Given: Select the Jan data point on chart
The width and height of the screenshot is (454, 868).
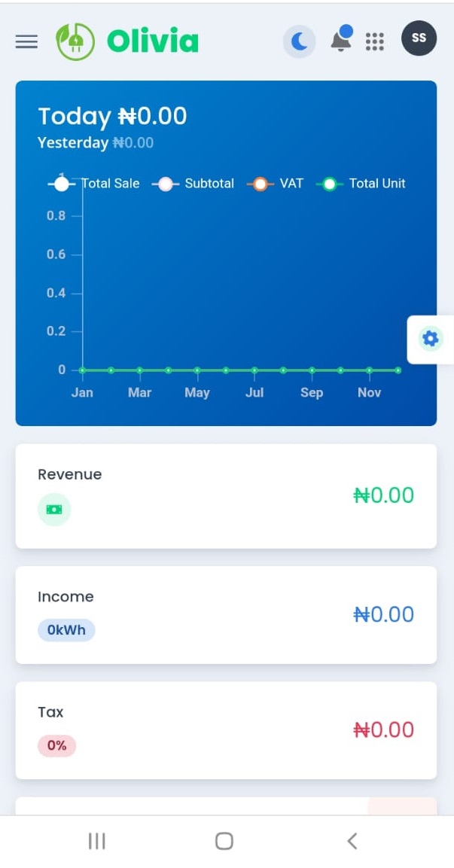Looking at the screenshot, I should 83,370.
